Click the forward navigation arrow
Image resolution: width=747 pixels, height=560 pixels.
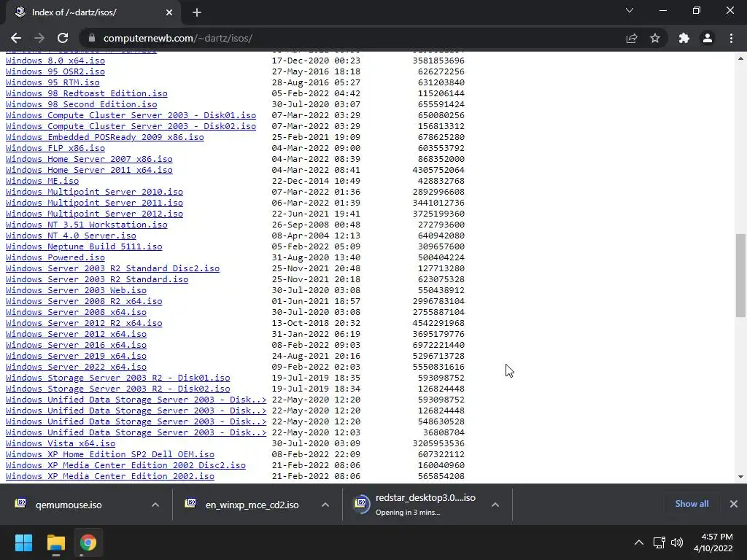click(39, 38)
